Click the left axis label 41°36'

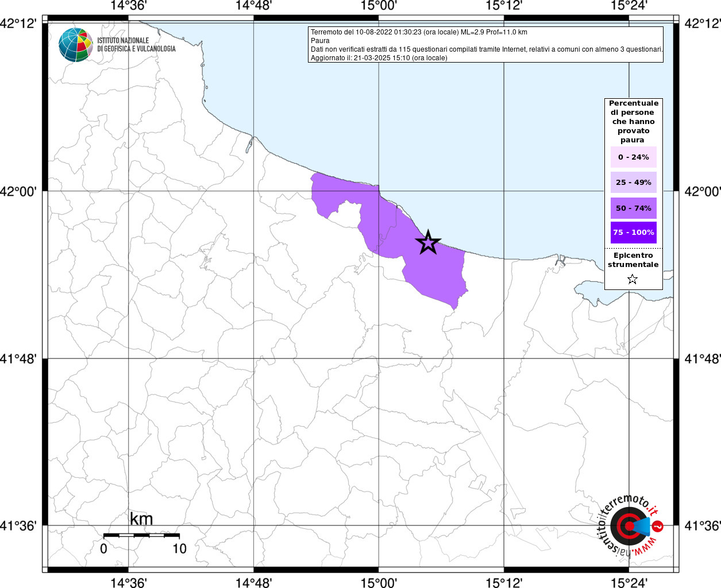[18, 526]
